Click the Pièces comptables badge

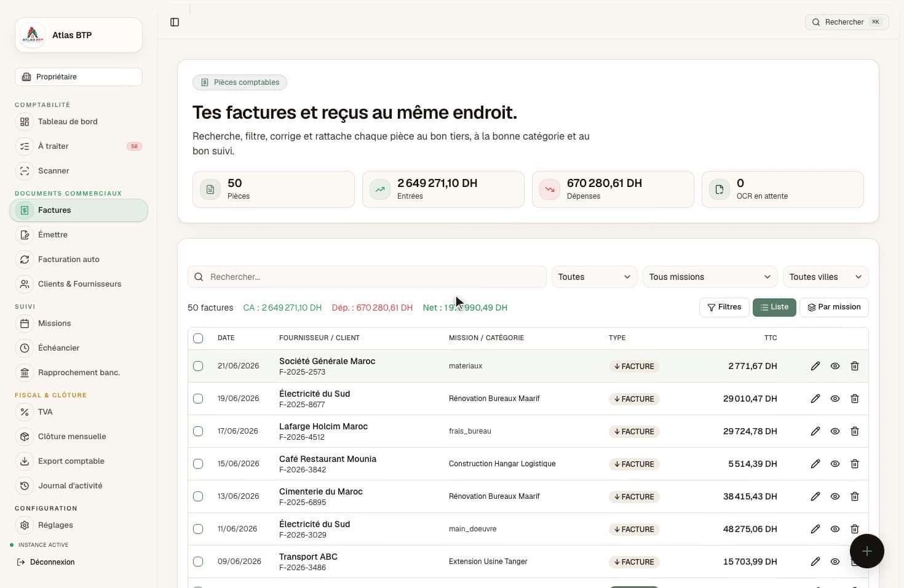240,82
